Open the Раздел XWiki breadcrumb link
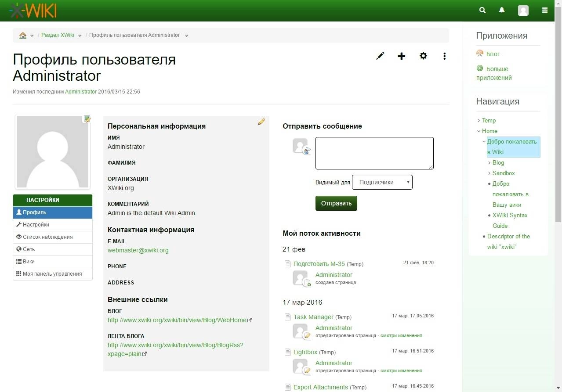 click(x=58, y=35)
